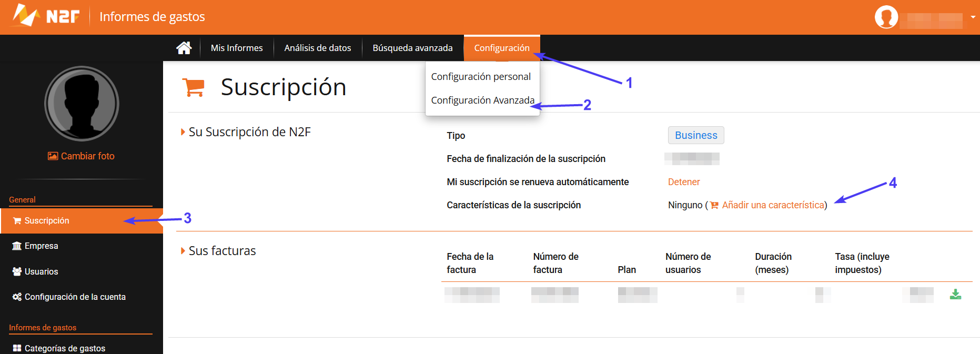Select Configuración personal menu entry
This screenshot has width=980, height=354.
pos(481,77)
